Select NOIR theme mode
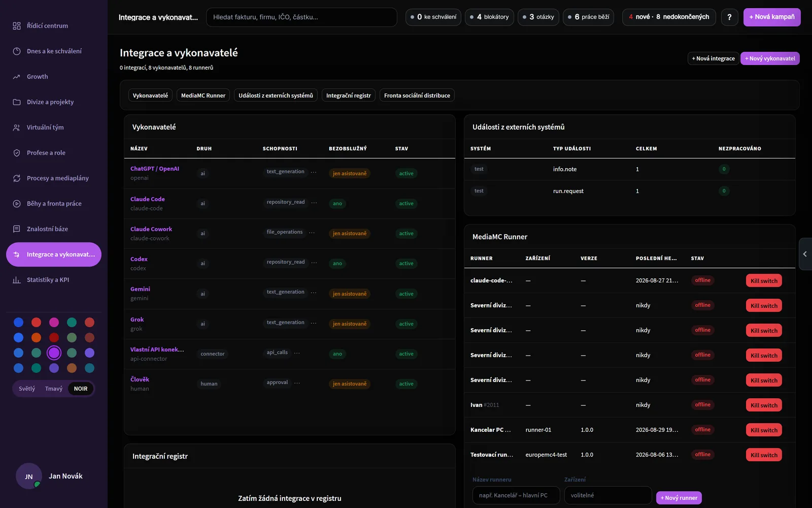Screen dimensions: 812x508 81,389
